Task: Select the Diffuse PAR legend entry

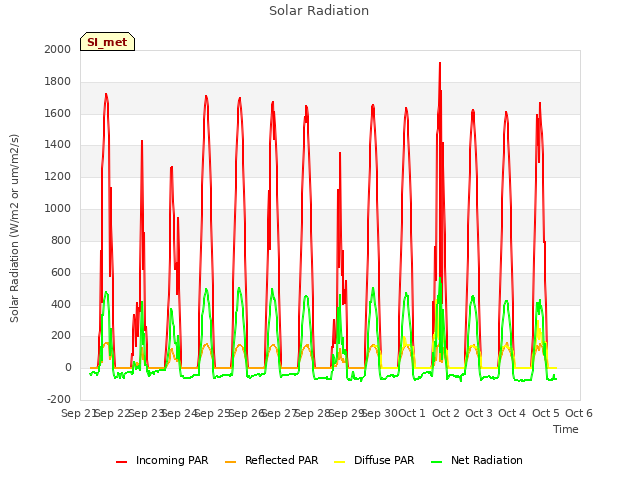Action: coord(374,460)
